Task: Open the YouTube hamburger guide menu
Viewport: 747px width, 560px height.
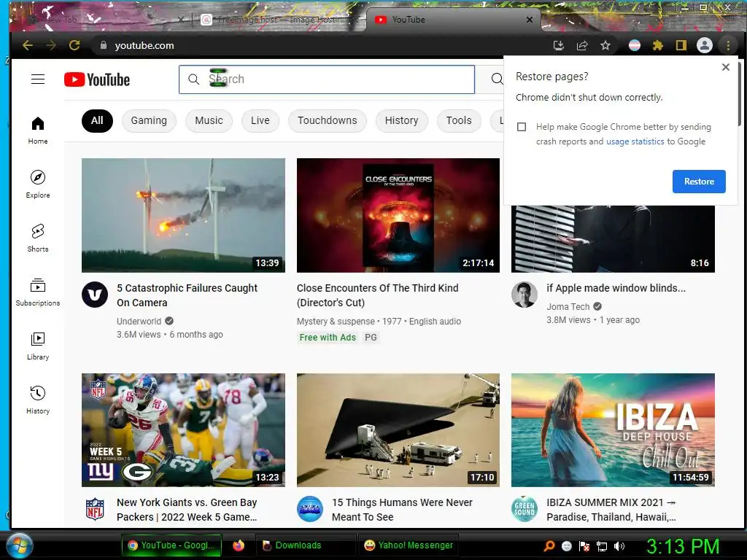Action: coord(38,79)
